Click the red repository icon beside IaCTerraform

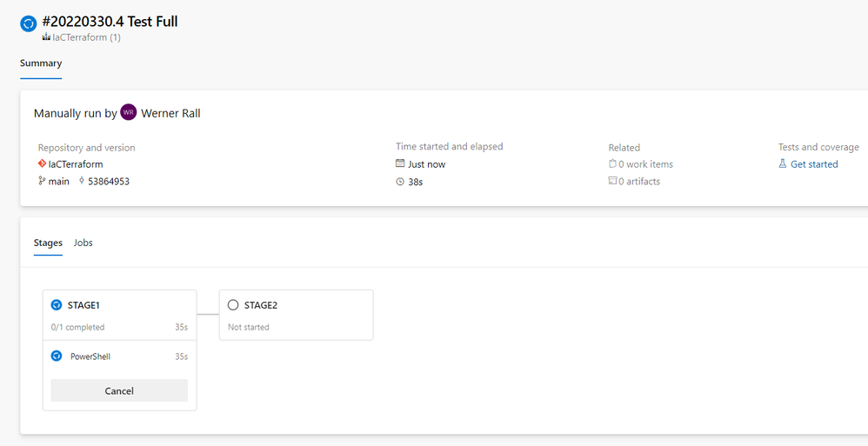click(42, 163)
